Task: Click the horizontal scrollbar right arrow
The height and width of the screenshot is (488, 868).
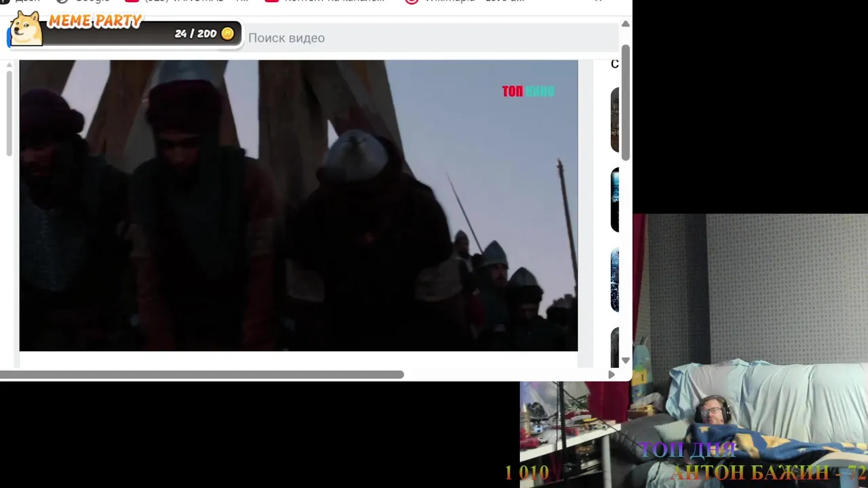Action: 612,374
